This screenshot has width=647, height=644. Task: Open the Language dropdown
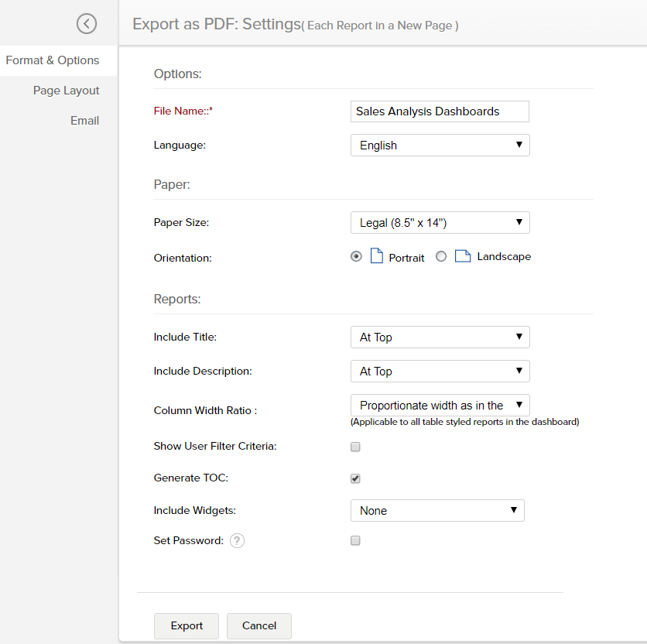click(x=440, y=145)
